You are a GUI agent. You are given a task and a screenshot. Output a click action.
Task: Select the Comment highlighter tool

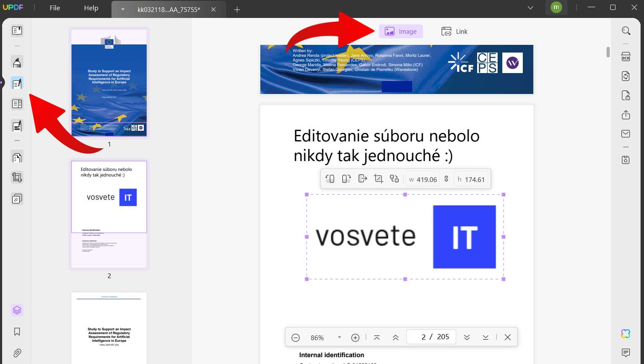(x=17, y=62)
